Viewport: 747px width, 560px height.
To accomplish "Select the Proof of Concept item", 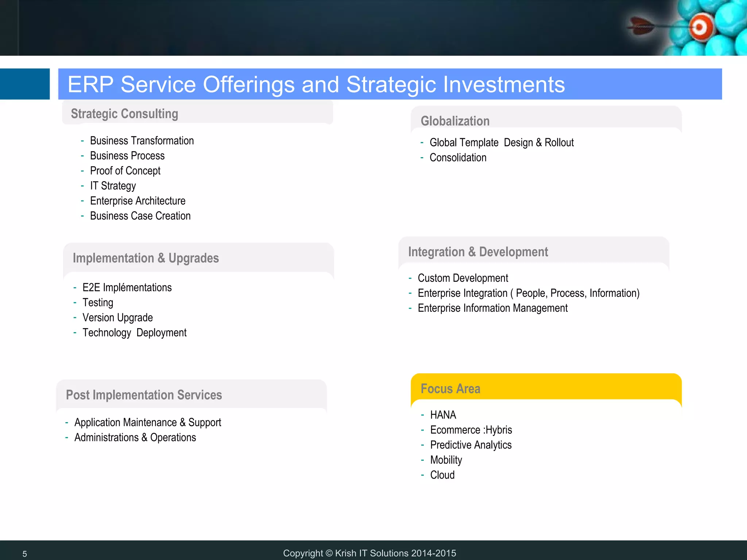I will (x=125, y=171).
